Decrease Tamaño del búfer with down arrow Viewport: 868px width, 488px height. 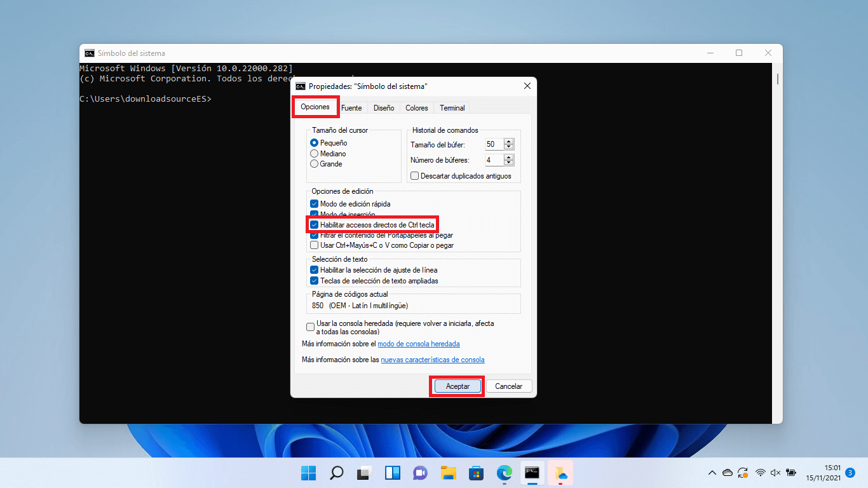508,147
